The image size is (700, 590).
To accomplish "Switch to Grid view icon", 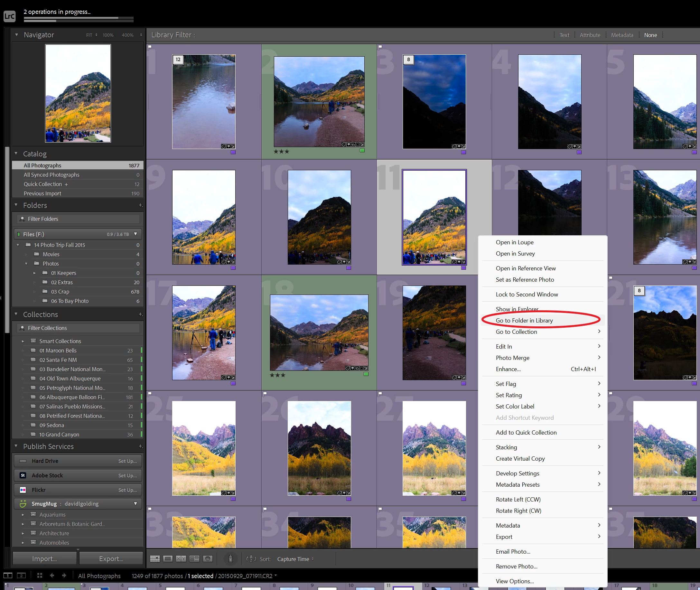I will click(155, 558).
